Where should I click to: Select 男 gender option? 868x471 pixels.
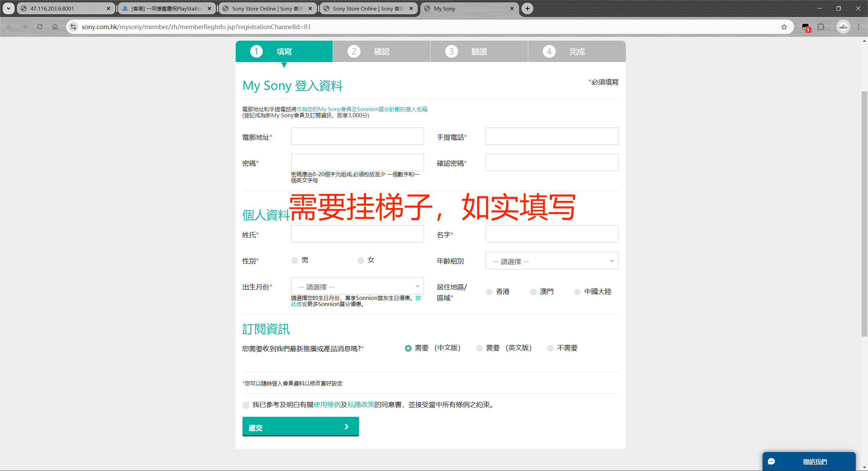point(295,260)
